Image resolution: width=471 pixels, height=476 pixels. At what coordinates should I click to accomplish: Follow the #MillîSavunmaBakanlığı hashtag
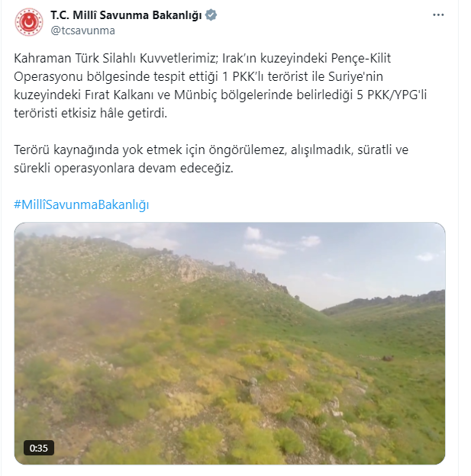pos(82,204)
